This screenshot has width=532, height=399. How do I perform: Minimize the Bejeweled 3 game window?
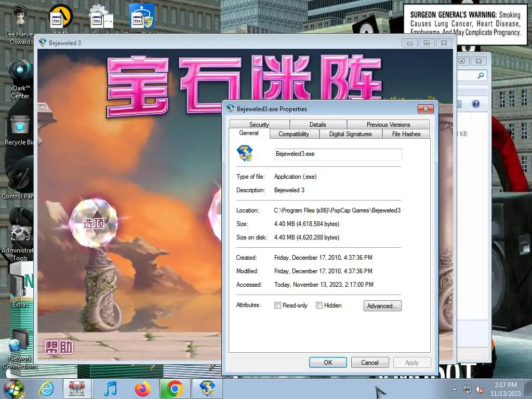coord(409,43)
